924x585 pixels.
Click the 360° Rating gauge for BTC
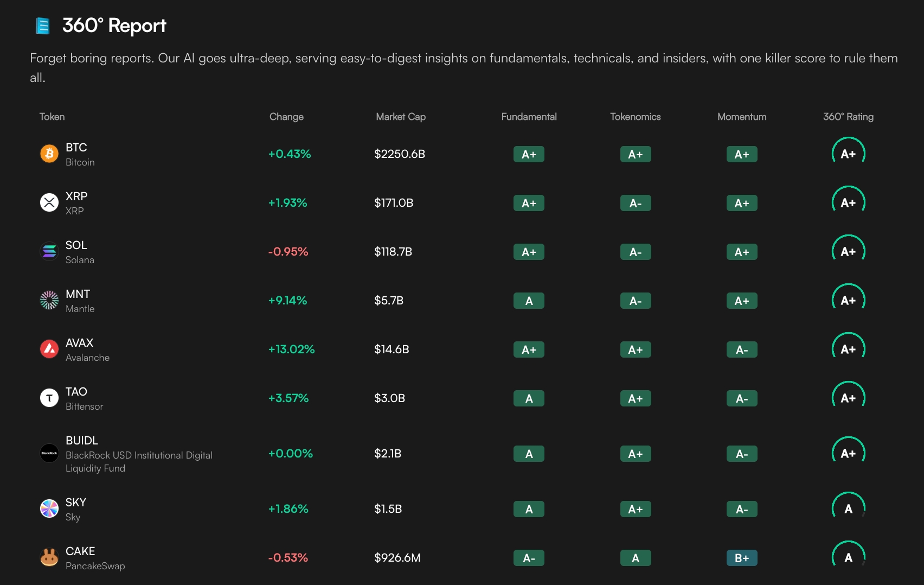click(x=848, y=154)
